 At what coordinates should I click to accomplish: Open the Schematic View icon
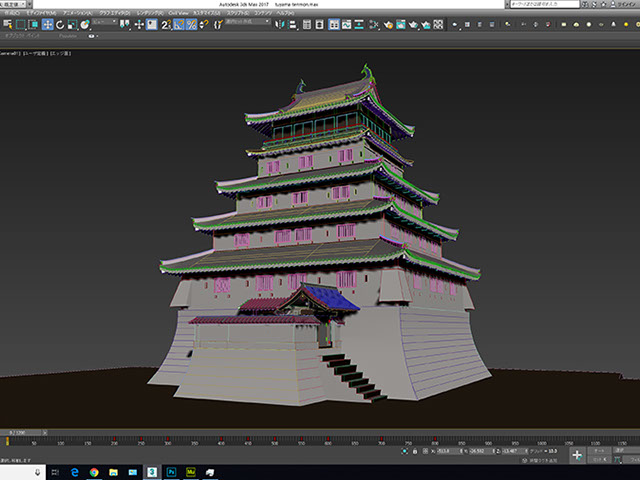(358, 25)
